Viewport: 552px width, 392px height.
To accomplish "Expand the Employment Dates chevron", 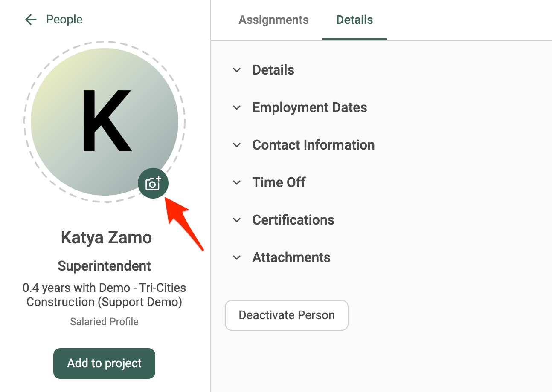I will point(237,107).
